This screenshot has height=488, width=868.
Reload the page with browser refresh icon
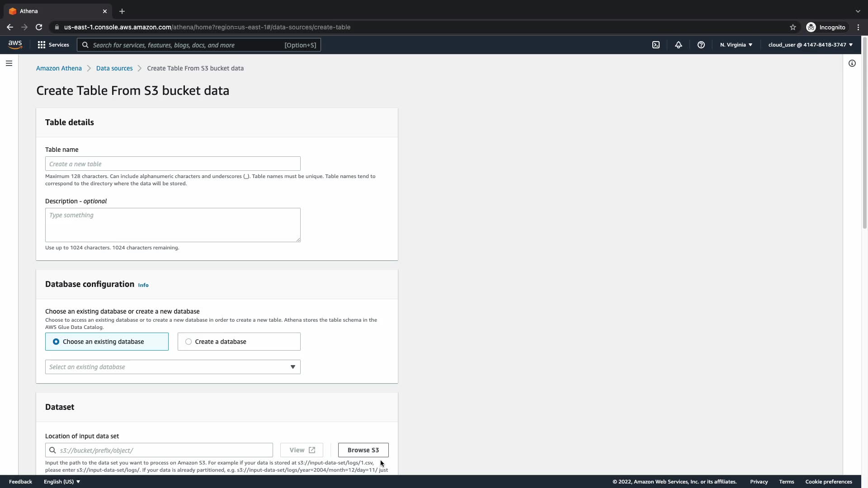(x=39, y=27)
